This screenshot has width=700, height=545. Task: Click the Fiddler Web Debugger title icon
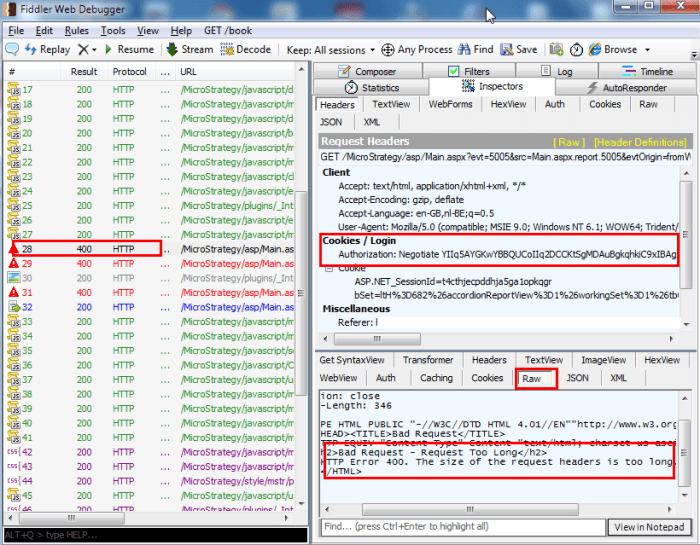tap(11, 9)
